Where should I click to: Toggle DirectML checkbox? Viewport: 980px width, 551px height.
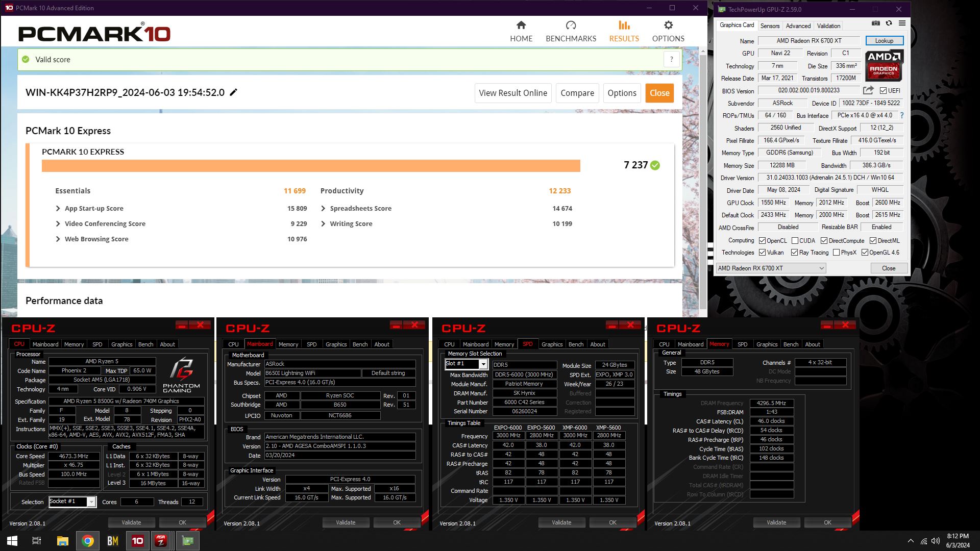873,241
